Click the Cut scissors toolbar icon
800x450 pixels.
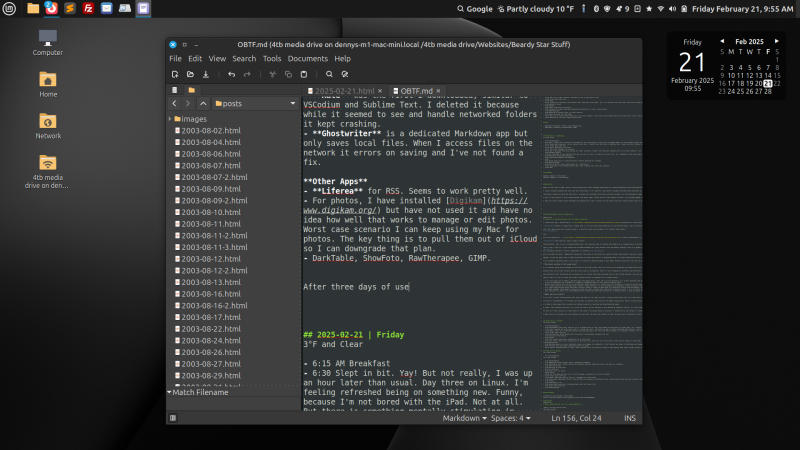point(272,74)
